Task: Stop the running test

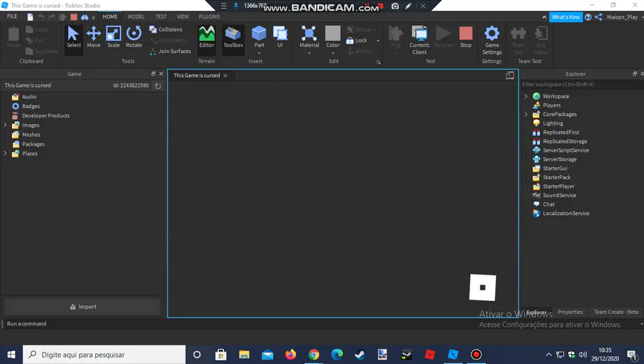Action: [466, 37]
